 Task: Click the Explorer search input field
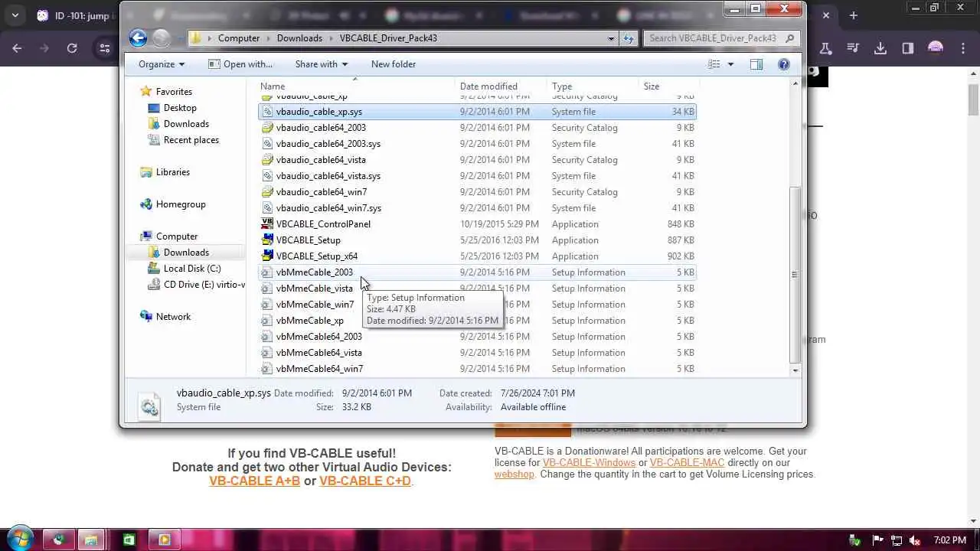(712, 38)
